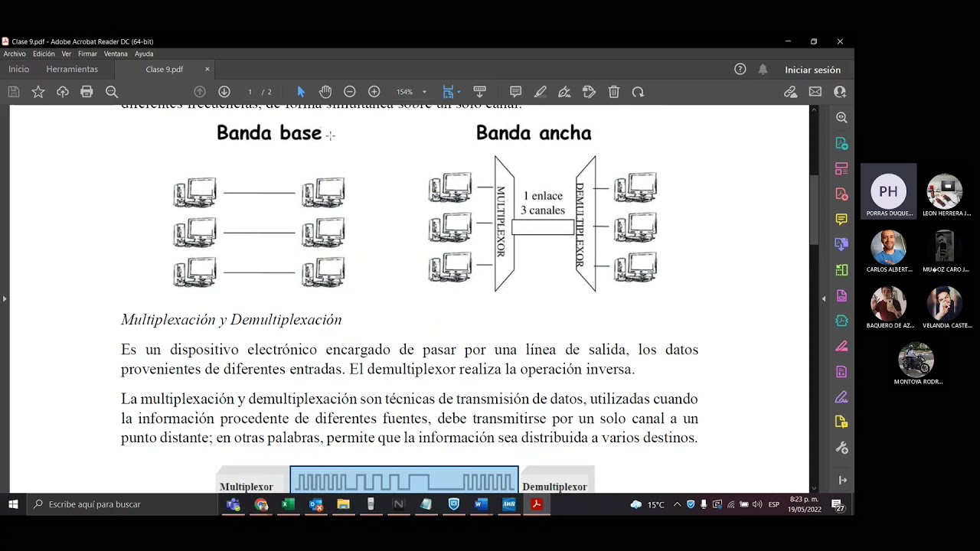The image size is (980, 551).
Task: Activate the selection arrow tool
Action: (301, 92)
